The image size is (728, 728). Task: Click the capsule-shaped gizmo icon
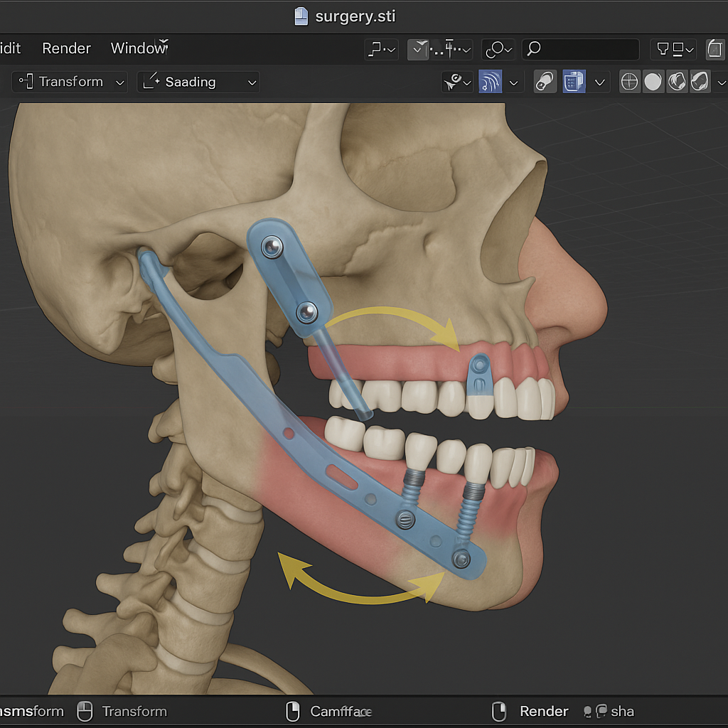(x=545, y=82)
